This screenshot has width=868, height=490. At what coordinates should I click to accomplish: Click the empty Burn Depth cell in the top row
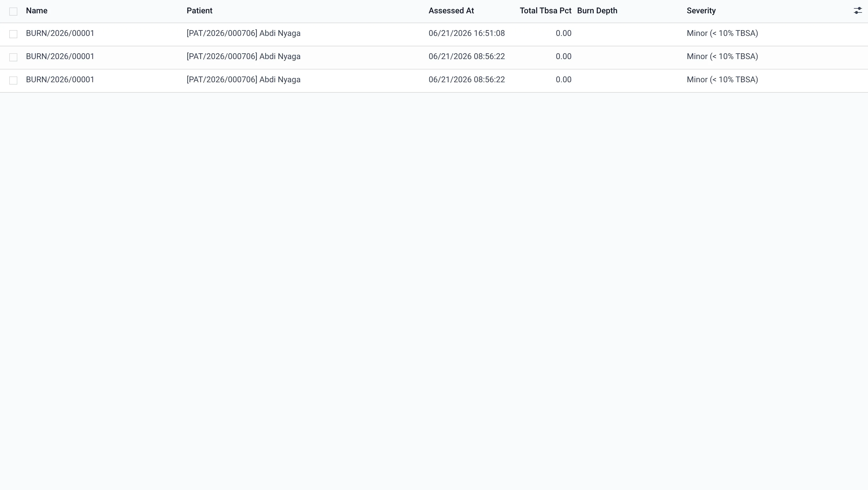629,34
